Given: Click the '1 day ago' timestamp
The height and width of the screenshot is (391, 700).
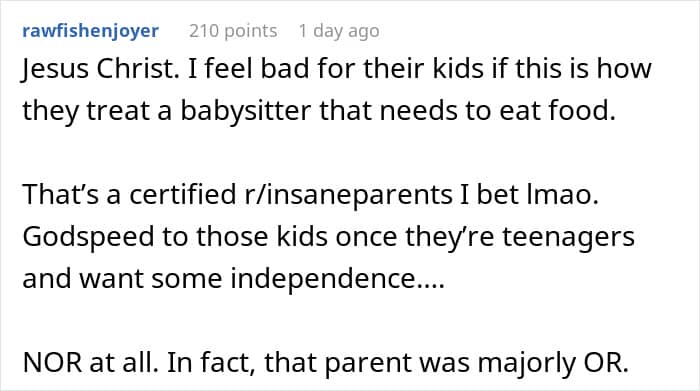Looking at the screenshot, I should 339,31.
